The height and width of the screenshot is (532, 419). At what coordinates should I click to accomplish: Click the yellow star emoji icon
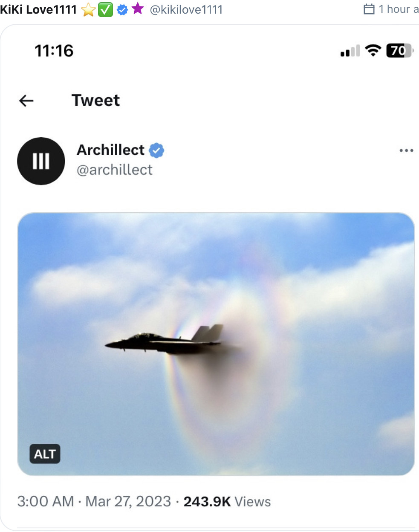(88, 9)
